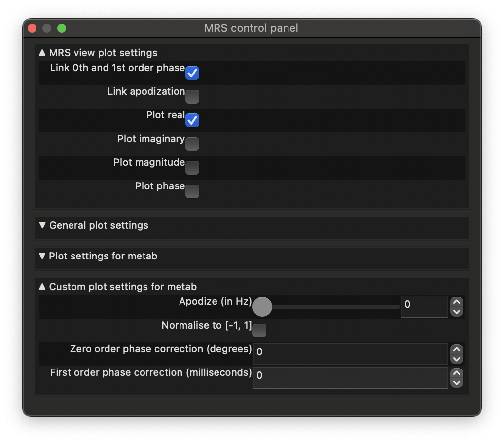Click First order phase correction field

pyautogui.click(x=350, y=376)
